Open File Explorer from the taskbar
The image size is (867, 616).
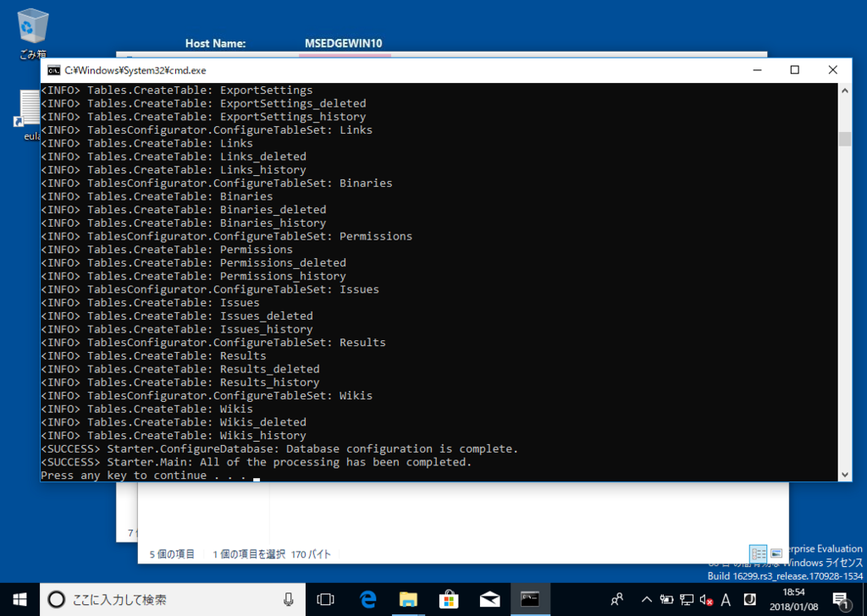click(x=408, y=599)
